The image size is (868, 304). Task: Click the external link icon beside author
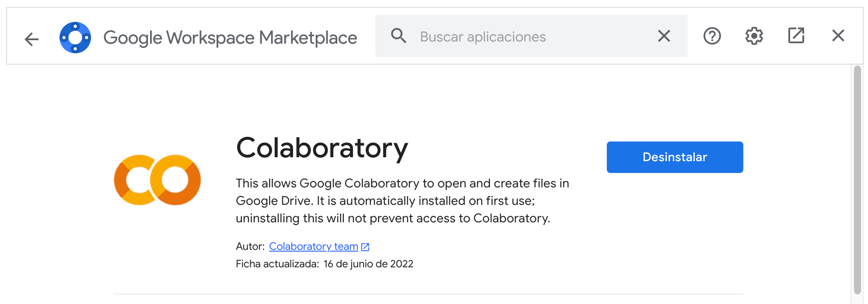(x=365, y=247)
